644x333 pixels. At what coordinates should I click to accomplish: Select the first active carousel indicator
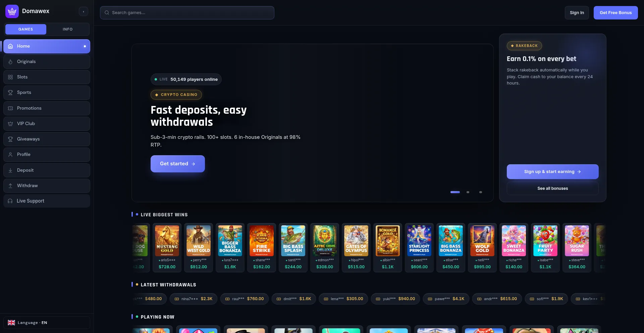point(455,192)
